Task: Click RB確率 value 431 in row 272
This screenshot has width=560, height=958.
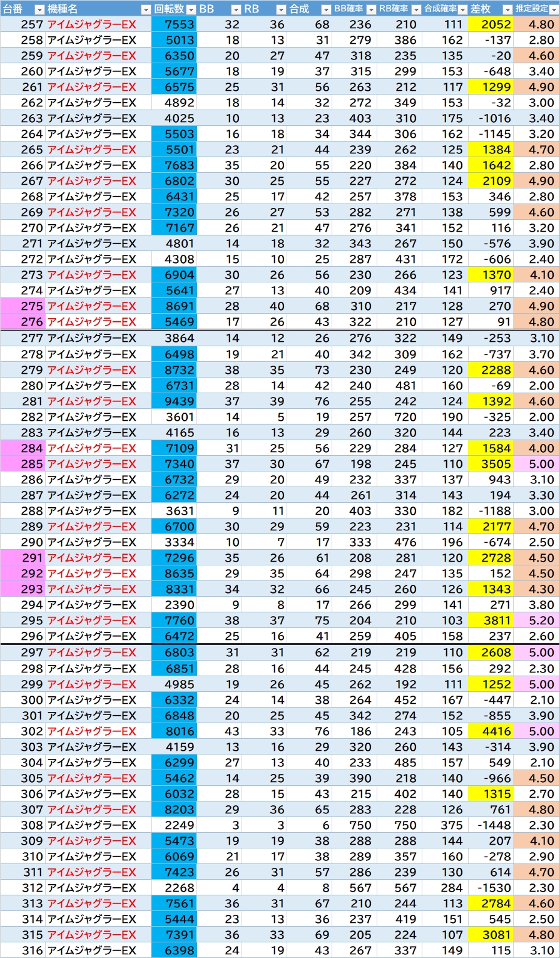Action: pos(399,259)
